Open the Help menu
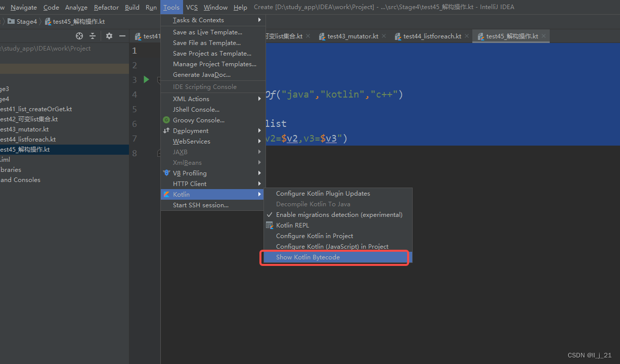The height and width of the screenshot is (364, 620). pos(241,7)
